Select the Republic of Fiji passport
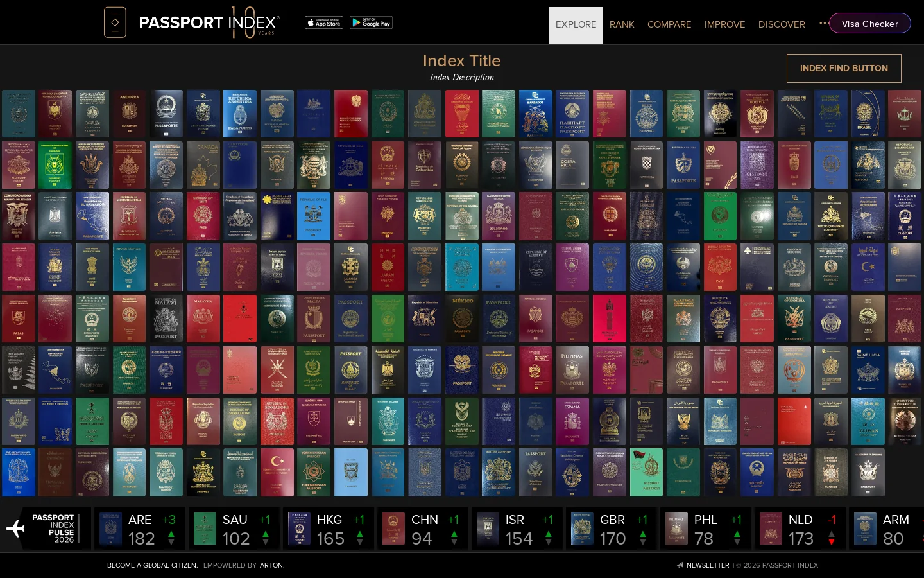The width and height of the screenshot is (924, 578). coord(314,216)
